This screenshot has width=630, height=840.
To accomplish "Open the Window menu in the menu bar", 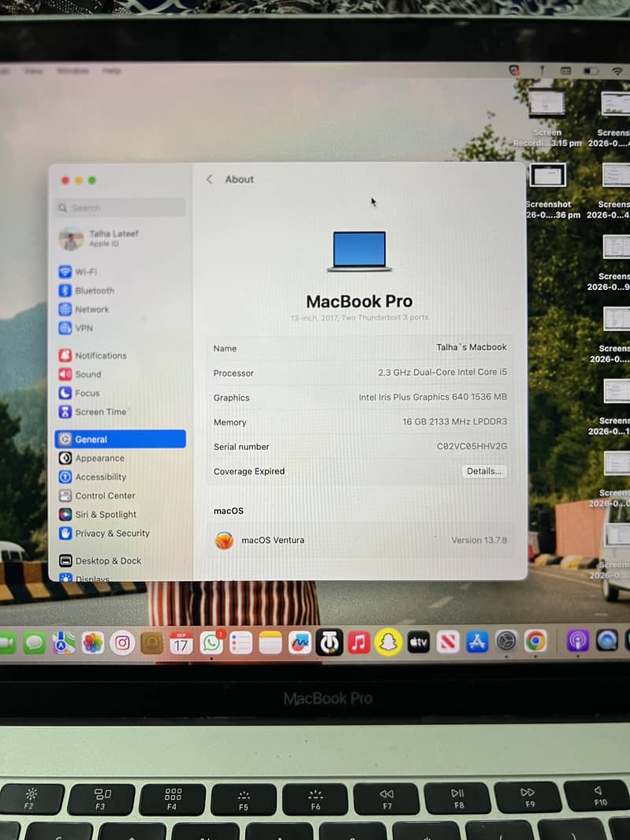I will click(x=73, y=71).
